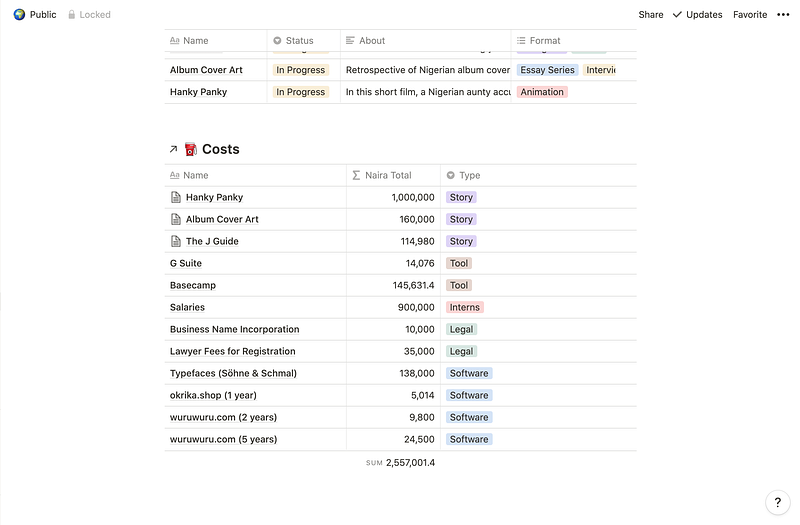Click the Favorite button
This screenshot has height=525, width=800.
[750, 15]
